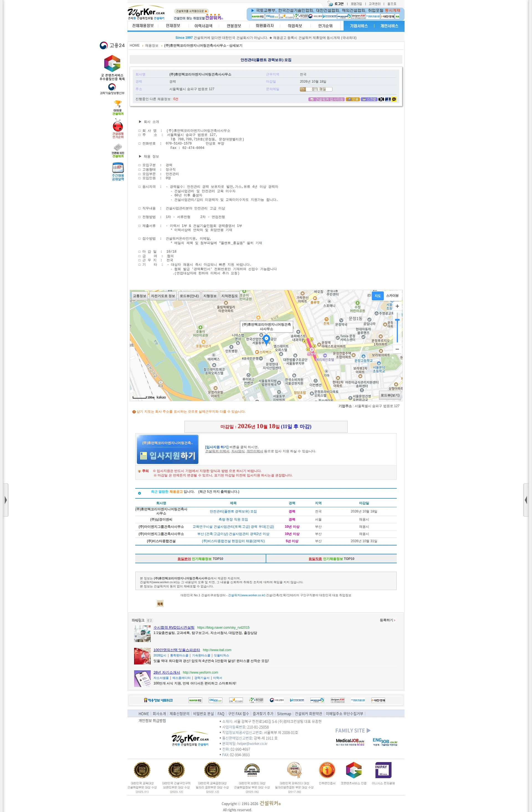Toggle 로드뷰(안내) map overlay
The width and height of the screenshot is (532, 812).
pyautogui.click(x=189, y=296)
